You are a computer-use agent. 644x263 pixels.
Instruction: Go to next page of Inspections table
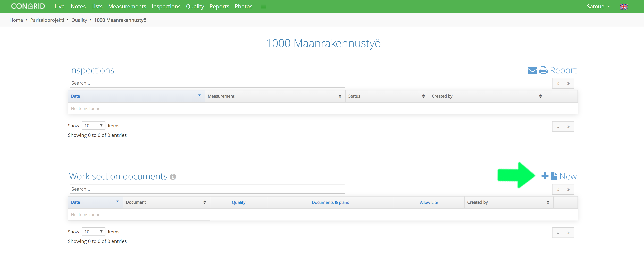tap(568, 83)
